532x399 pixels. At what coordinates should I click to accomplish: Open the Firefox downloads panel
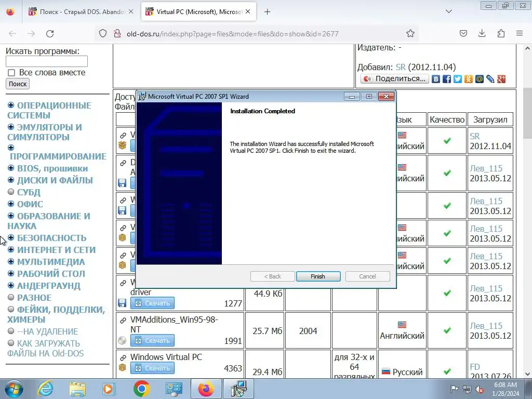(x=482, y=33)
